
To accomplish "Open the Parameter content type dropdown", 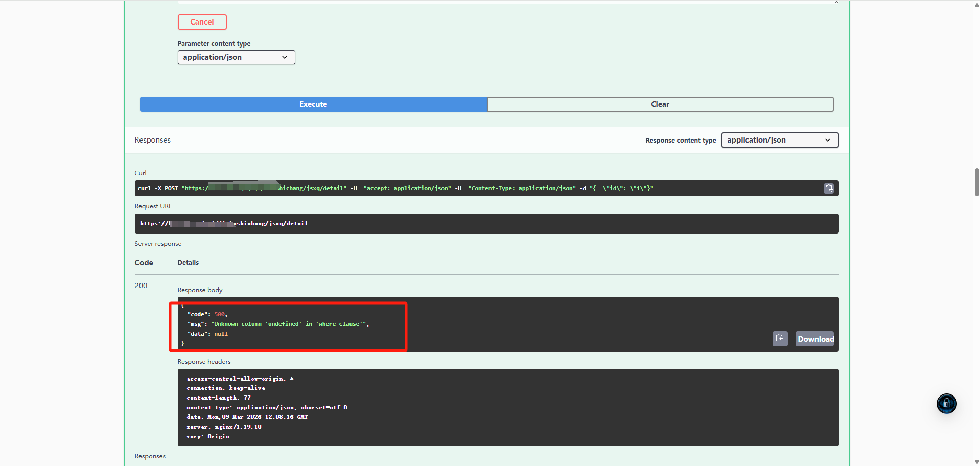I will (x=236, y=57).
